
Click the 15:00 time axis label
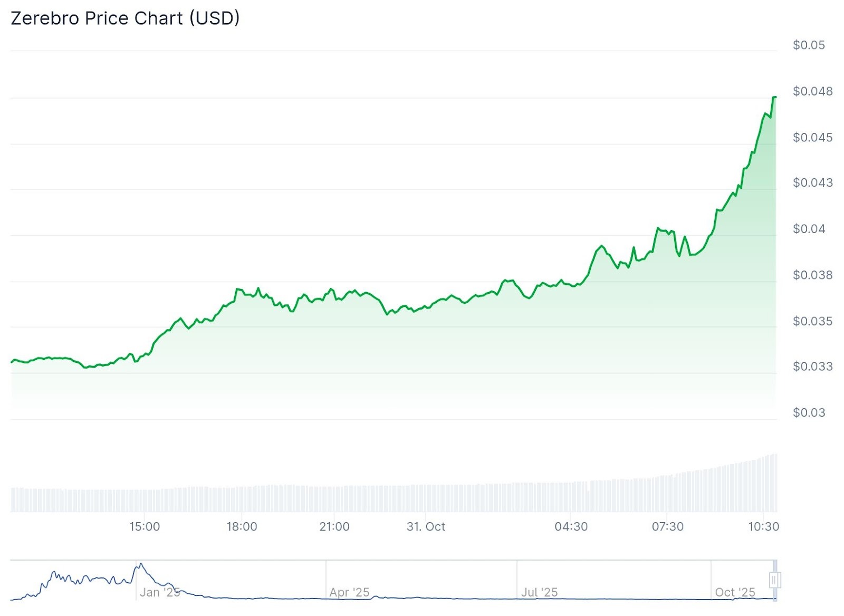click(145, 526)
